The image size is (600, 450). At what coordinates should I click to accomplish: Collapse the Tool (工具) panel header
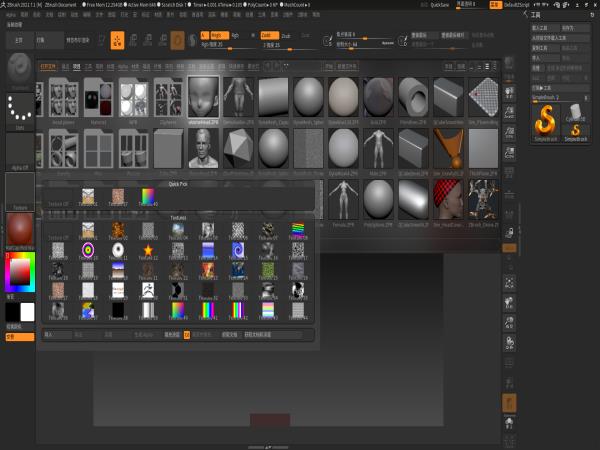coord(536,15)
